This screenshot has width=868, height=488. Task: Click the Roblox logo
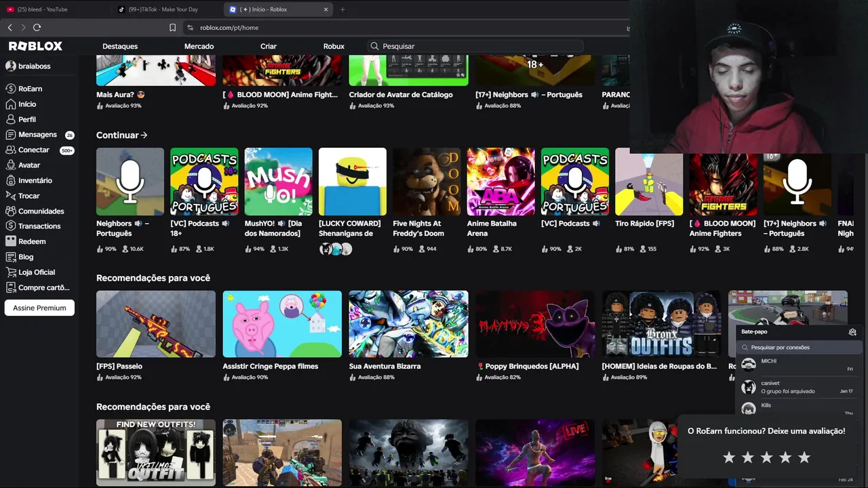click(35, 46)
